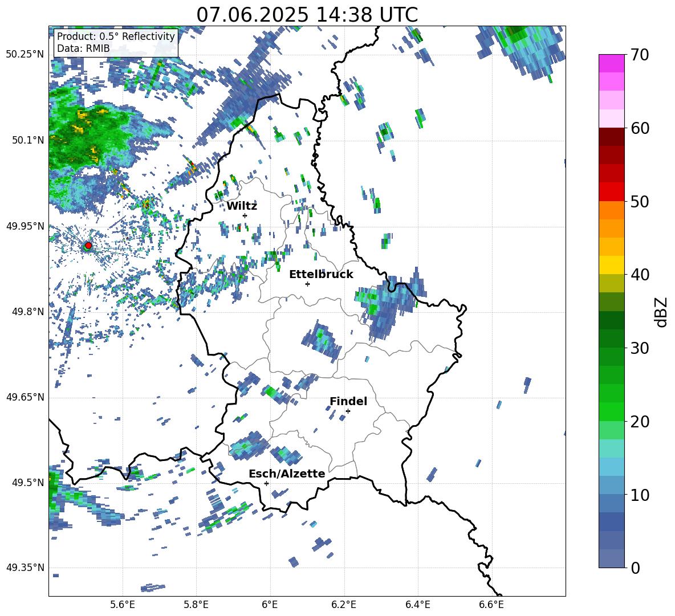
Task: Click the 5.8°E longitude label
Action: click(196, 605)
